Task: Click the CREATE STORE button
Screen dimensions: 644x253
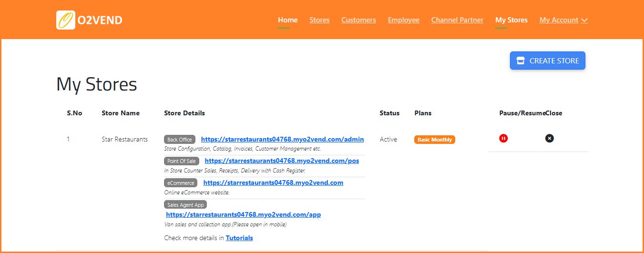Action: point(548,61)
